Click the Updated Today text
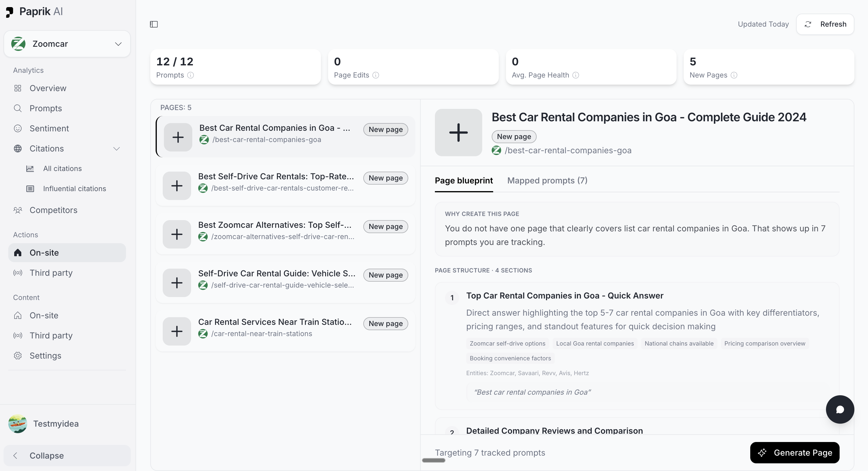The height and width of the screenshot is (471, 868). click(763, 24)
